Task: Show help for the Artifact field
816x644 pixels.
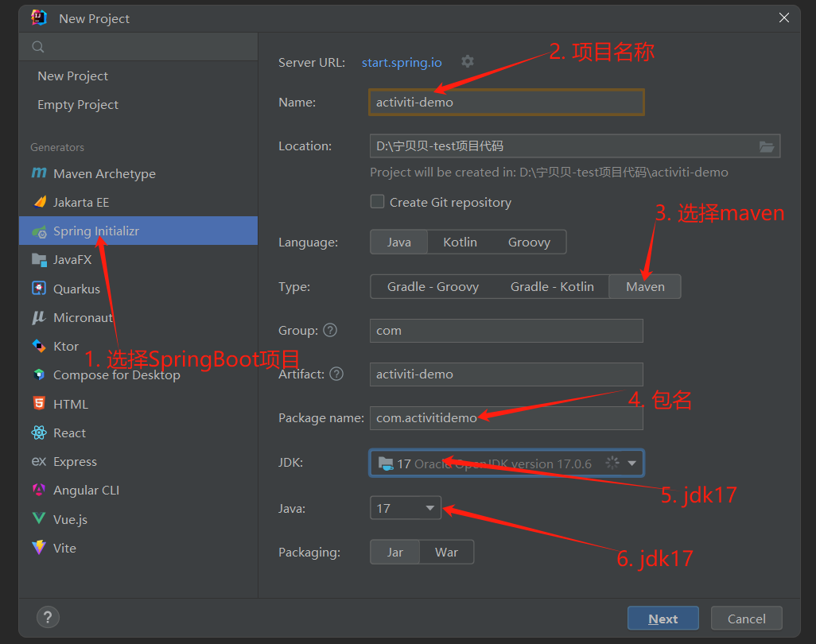Action: pos(336,374)
